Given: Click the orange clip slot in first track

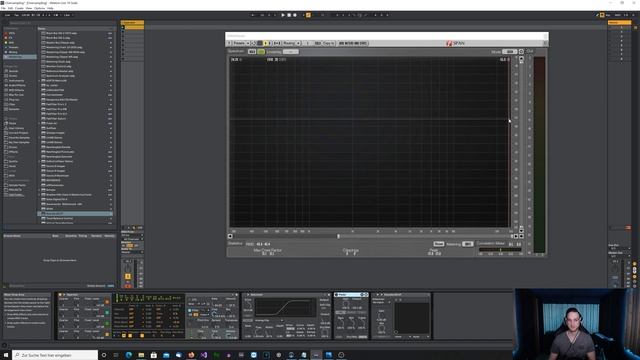Looking at the screenshot, I should tap(133, 27).
